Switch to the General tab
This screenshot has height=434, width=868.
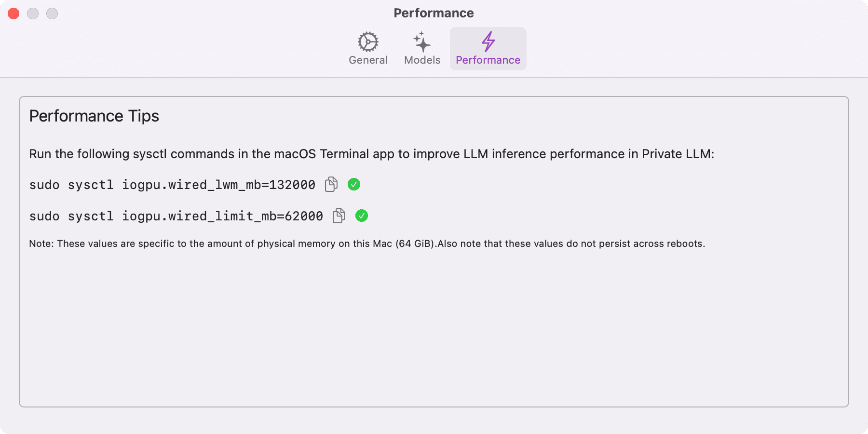point(368,48)
